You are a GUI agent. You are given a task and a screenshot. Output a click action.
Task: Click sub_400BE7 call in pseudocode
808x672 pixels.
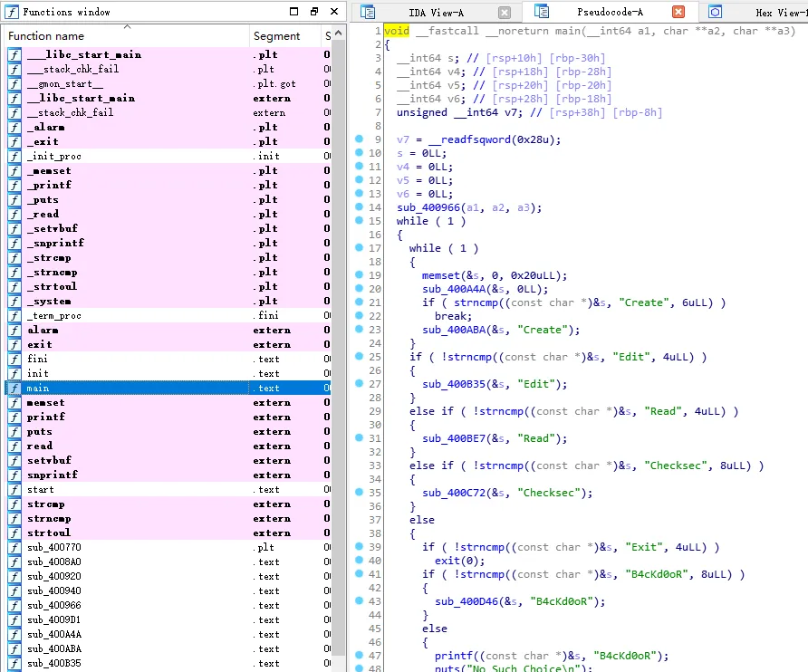[454, 438]
